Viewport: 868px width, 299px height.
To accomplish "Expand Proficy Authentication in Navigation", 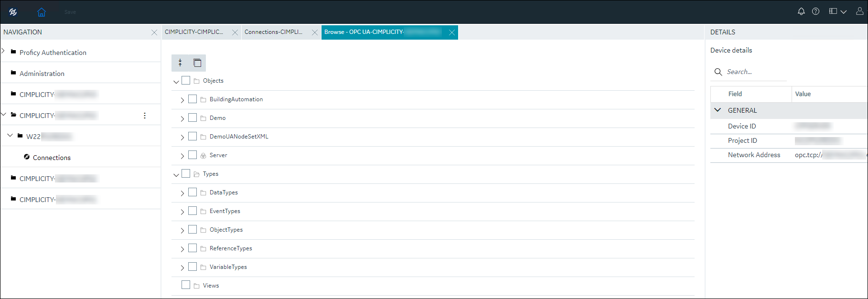I will (x=3, y=51).
